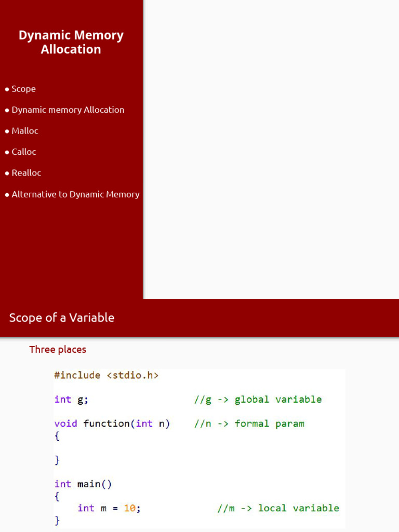399x532 pixels.
Task: Open the Scope bullet item
Action: (23, 89)
